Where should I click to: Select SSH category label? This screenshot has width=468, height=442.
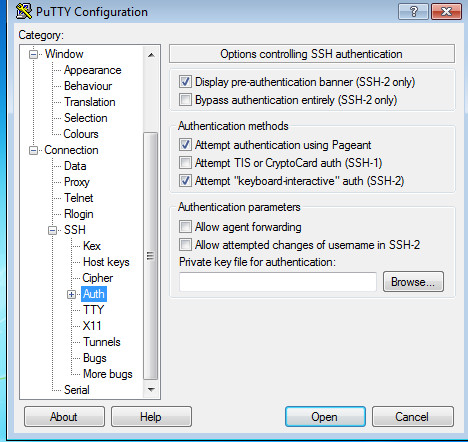click(75, 230)
